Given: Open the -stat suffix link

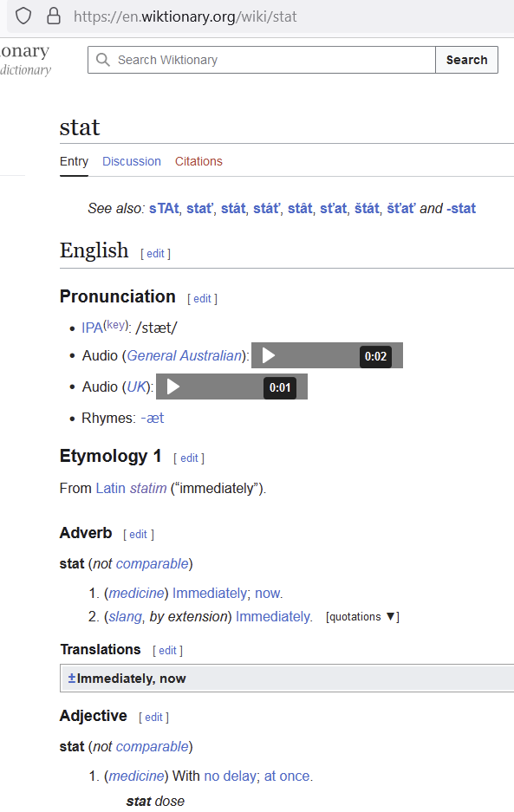Looking at the screenshot, I should [461, 208].
